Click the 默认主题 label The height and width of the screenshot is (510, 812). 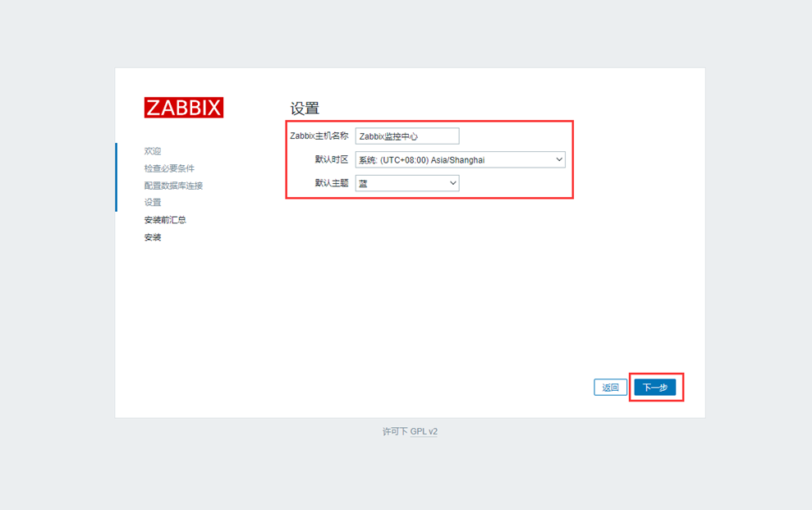[x=332, y=183]
